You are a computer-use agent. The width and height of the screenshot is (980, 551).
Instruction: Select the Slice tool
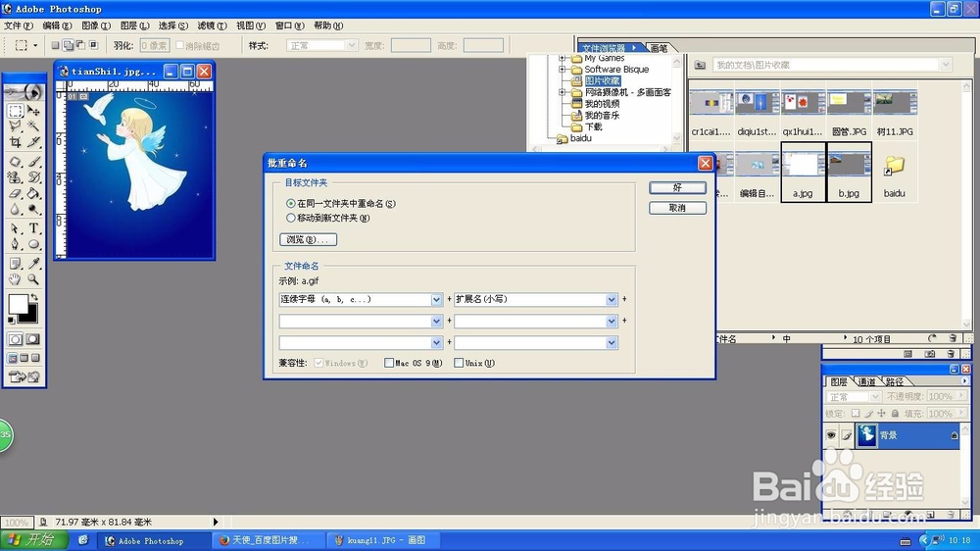pos(33,142)
